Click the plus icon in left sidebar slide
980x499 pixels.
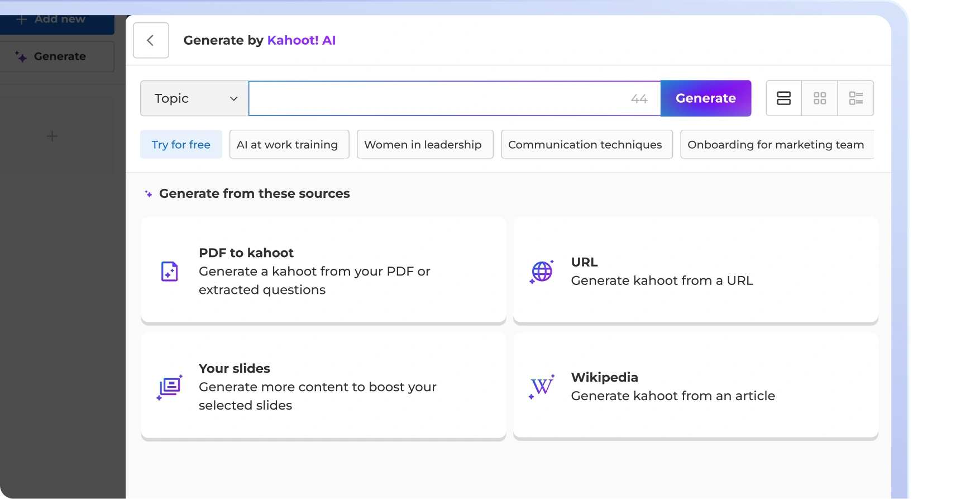tap(52, 136)
